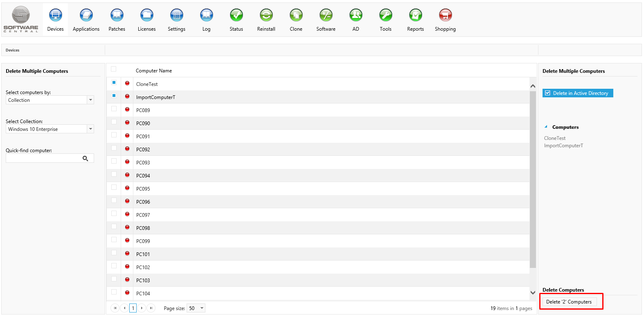Open the Reinstall tool icon
This screenshot has height=317, width=644.
266,16
